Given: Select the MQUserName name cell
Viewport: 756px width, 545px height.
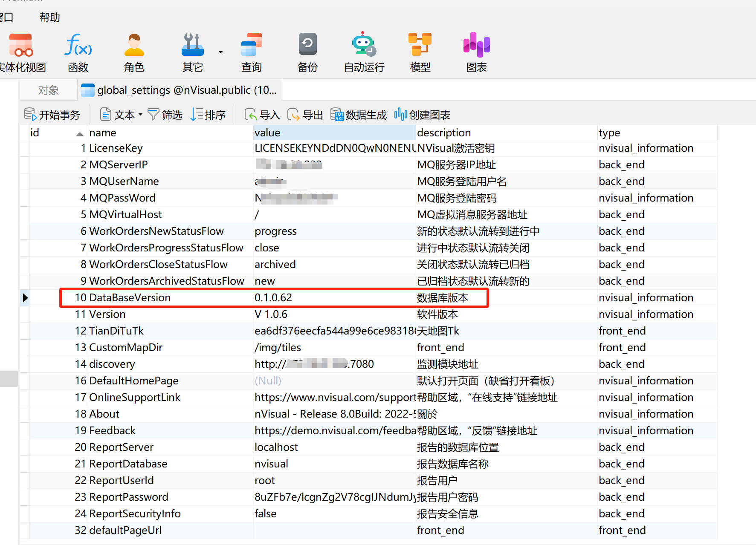Looking at the screenshot, I should click(171, 182).
